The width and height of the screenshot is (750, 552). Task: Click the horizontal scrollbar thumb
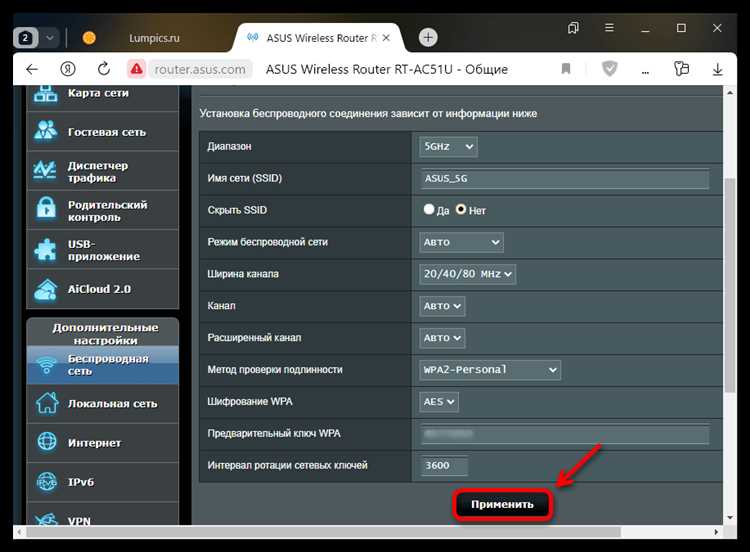[323, 532]
